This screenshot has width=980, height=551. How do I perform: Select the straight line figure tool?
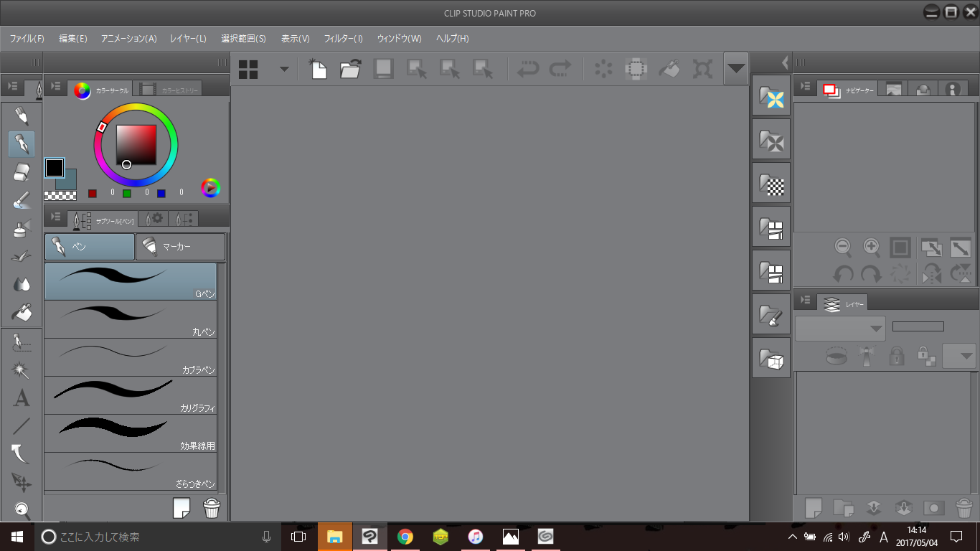coord(22,426)
